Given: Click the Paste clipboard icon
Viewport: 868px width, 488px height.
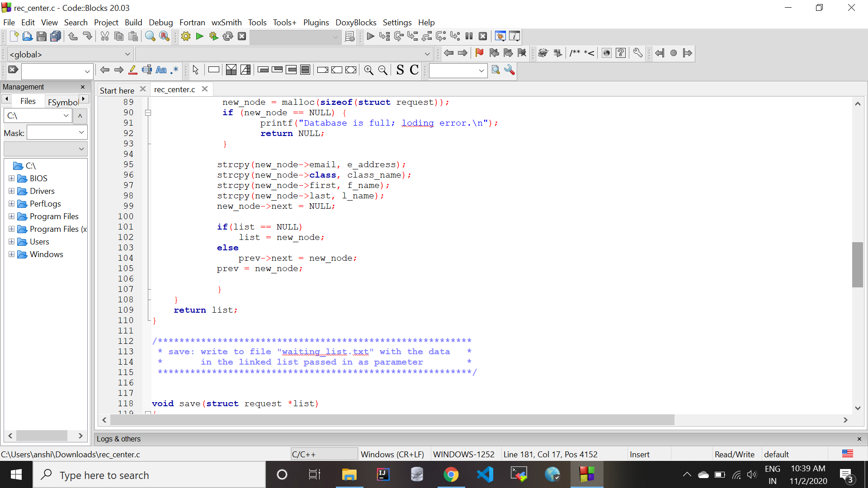Looking at the screenshot, I should pyautogui.click(x=133, y=36).
